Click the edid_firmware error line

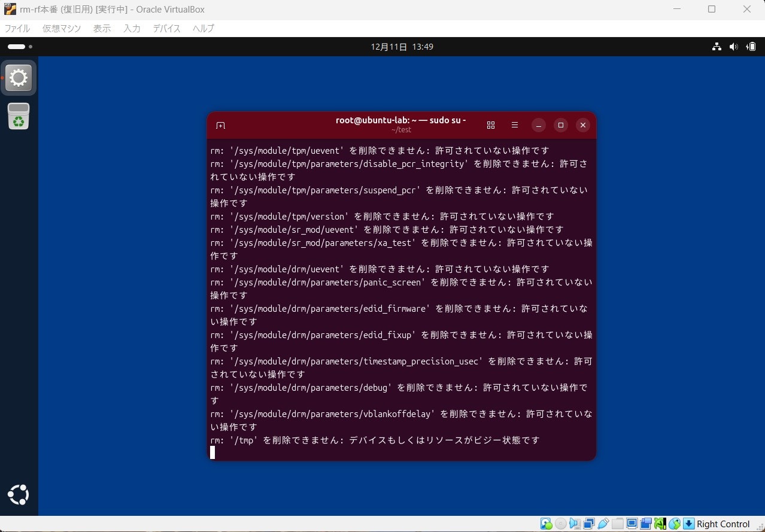pos(399,315)
